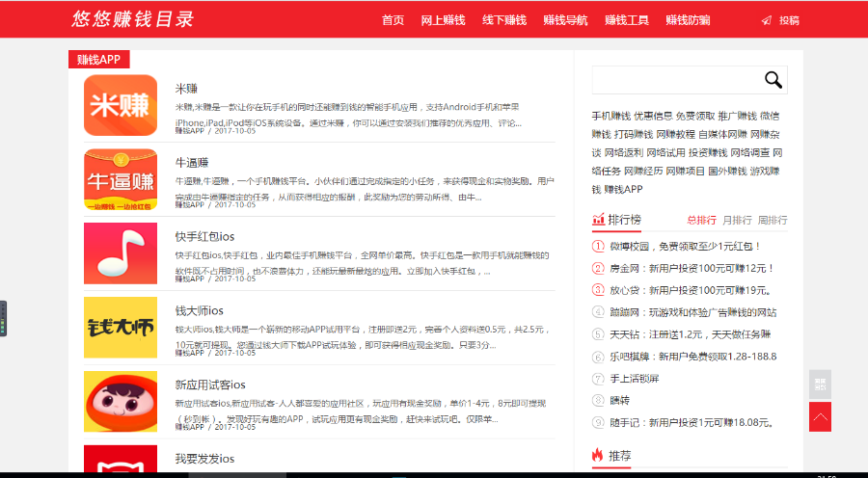
Task: Open the 新应用试客ios article title
Action: (210, 385)
